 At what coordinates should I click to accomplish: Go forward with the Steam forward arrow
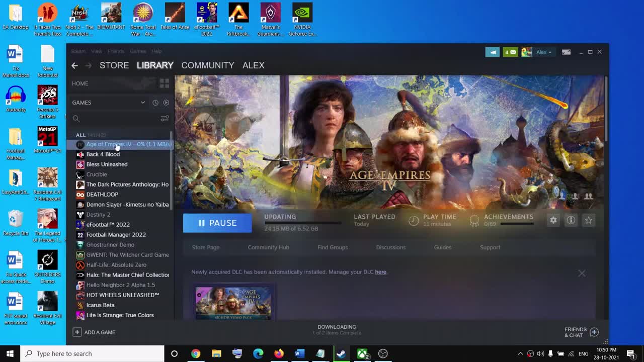pos(88,65)
